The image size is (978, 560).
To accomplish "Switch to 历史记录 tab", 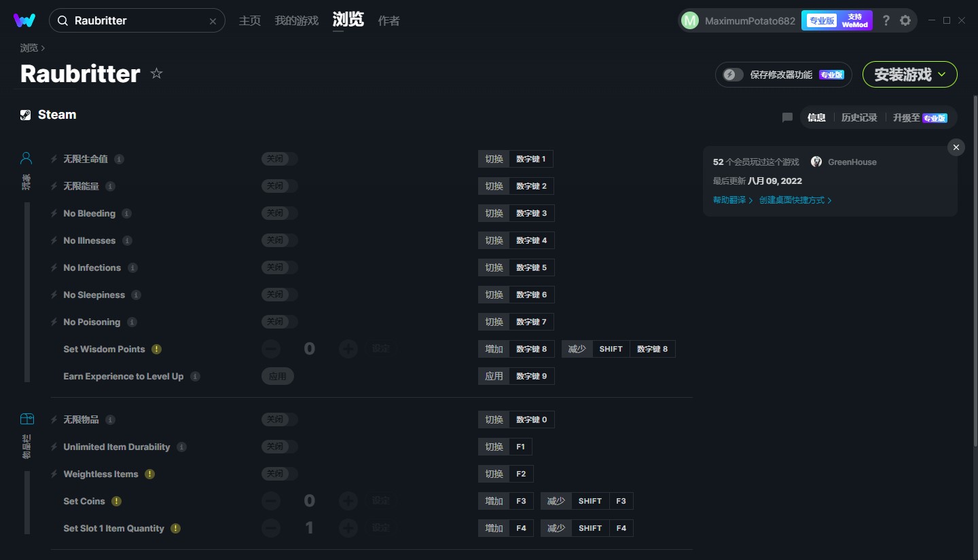I will click(859, 117).
